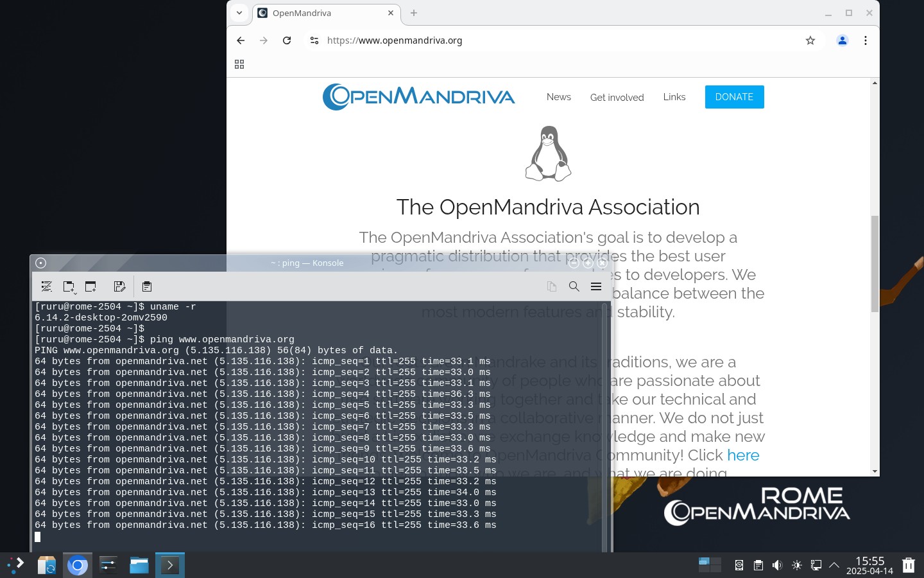This screenshot has width=924, height=578.
Task: Open the brightness tray icon
Action: point(797,565)
